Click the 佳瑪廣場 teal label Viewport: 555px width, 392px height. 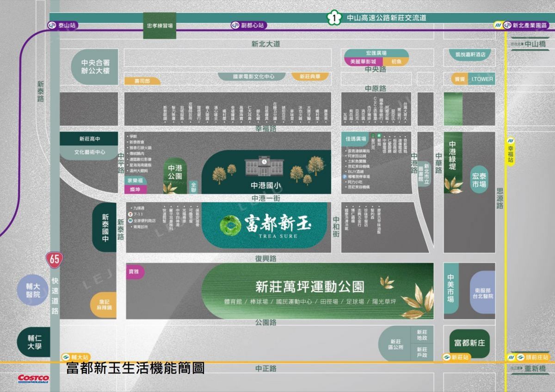(356, 138)
